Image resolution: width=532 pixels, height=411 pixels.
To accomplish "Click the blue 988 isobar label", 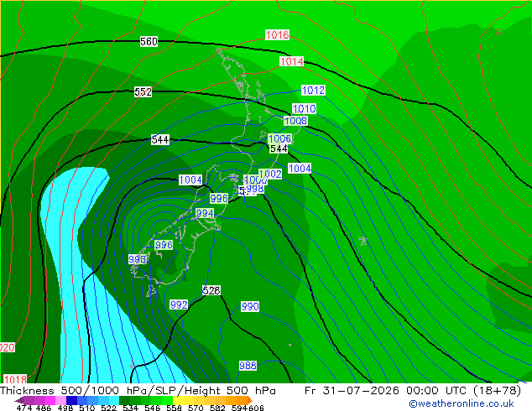I will (248, 366).
